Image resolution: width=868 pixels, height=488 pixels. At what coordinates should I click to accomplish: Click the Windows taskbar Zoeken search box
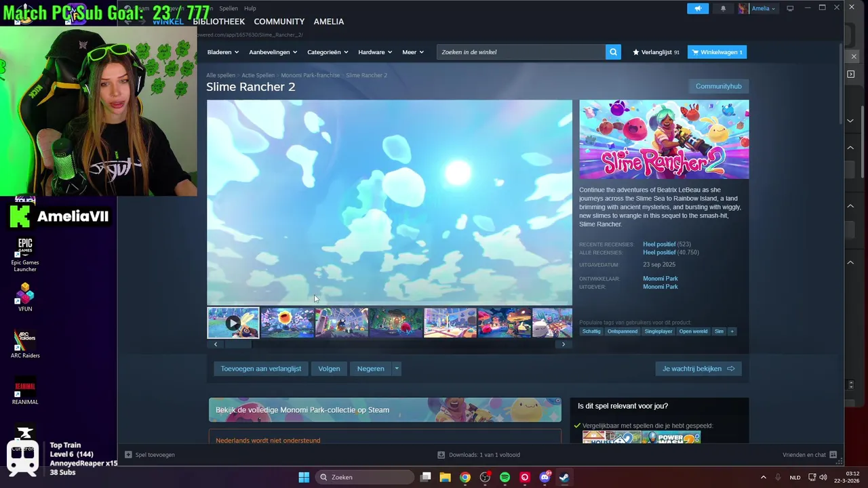(365, 477)
